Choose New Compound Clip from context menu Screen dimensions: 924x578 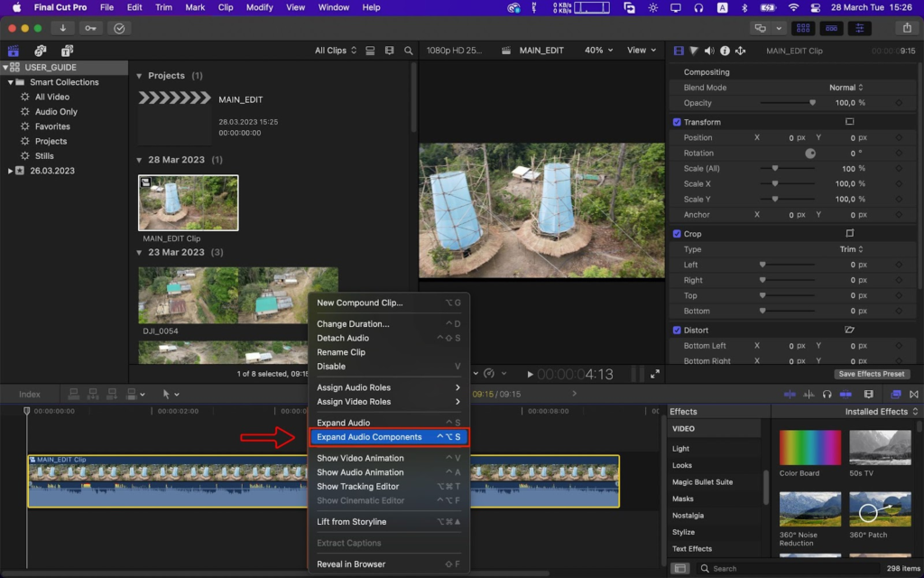pyautogui.click(x=388, y=303)
